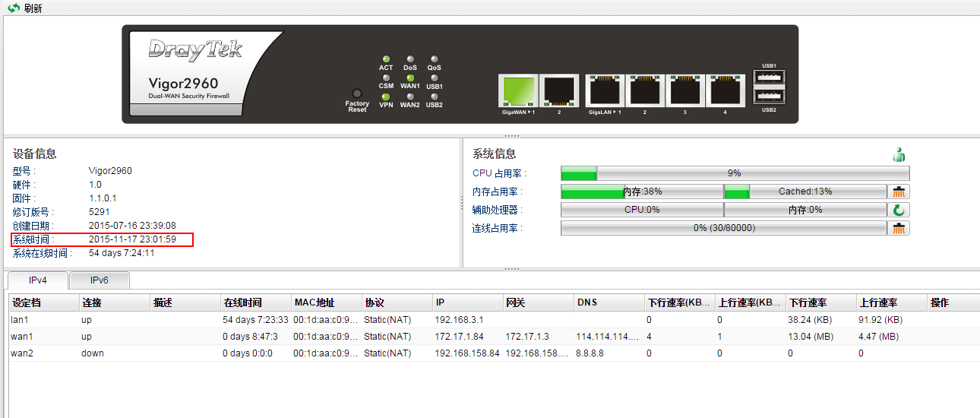Sort by MAC地址 column header

[x=326, y=302]
